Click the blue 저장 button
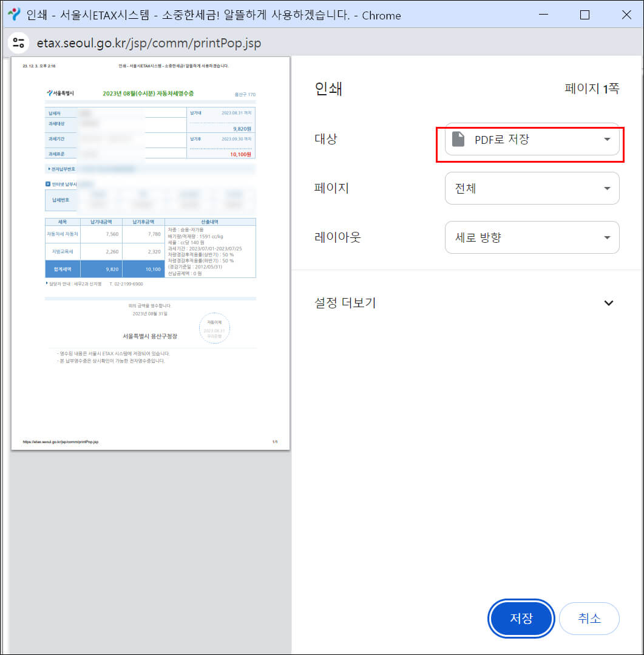 click(x=521, y=618)
